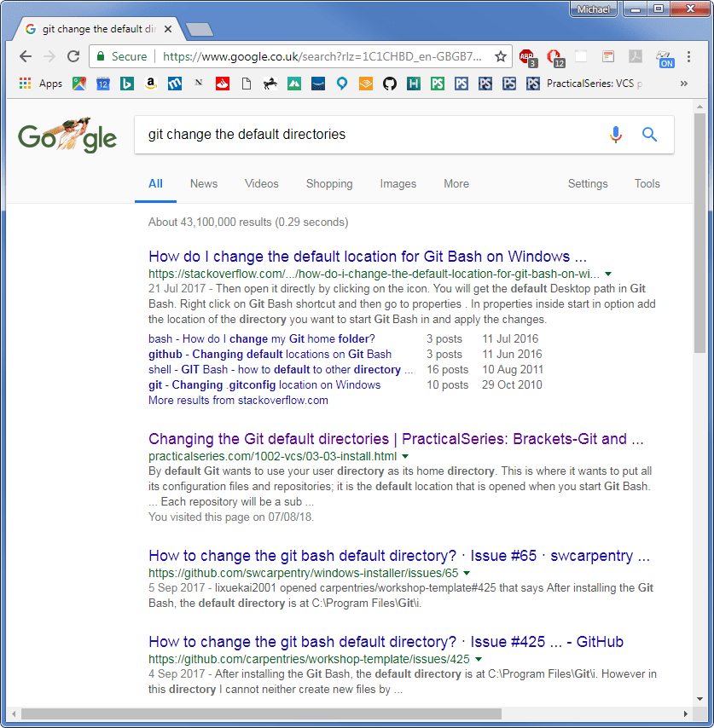Open the Google Calendar bookmark
Viewport: 714px width, 728px height.
(103, 84)
